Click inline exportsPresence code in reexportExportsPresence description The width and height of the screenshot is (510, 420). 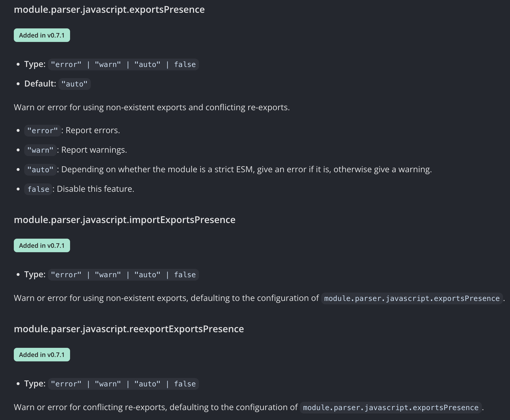(391, 407)
